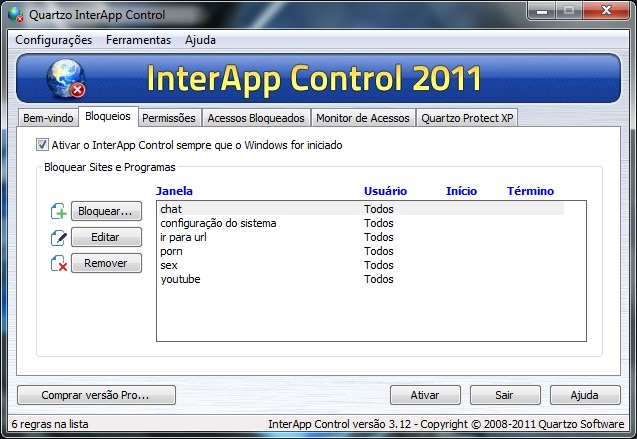Click Comprar versão Pro... button
Image resolution: width=637 pixels, height=439 pixels.
[x=96, y=395]
